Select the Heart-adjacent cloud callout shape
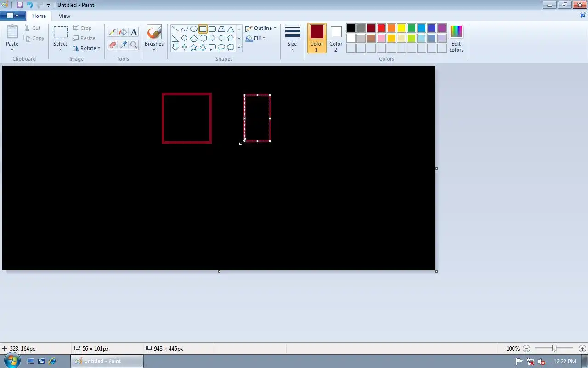 (231, 47)
